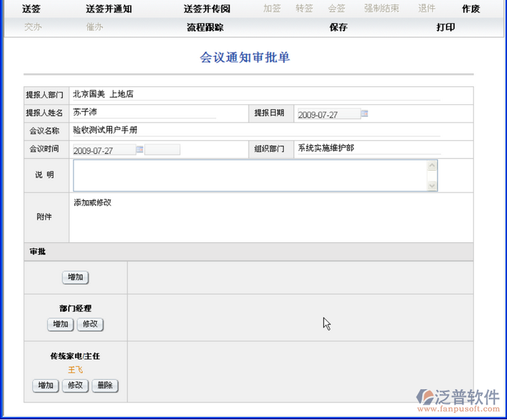Print the form using 打印
Viewport: 507px width, 420px height.
coord(445,27)
